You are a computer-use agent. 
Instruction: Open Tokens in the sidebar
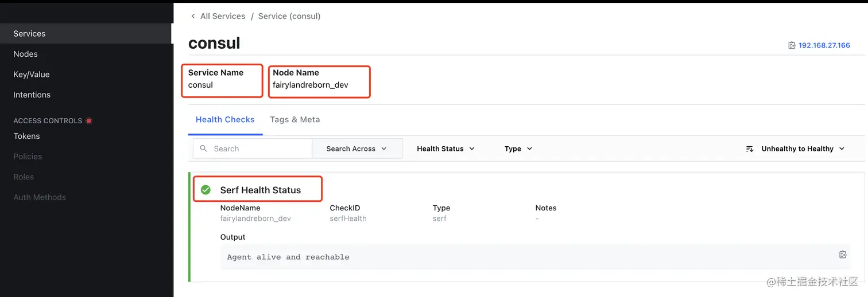click(26, 136)
